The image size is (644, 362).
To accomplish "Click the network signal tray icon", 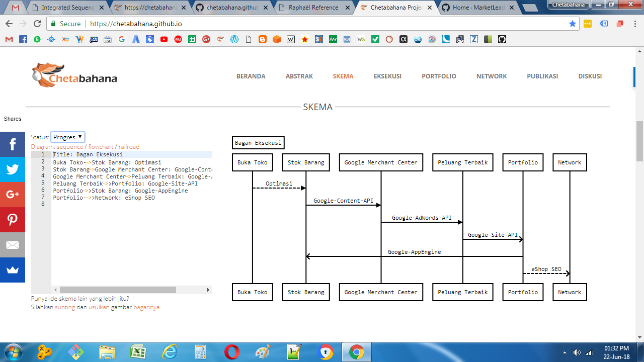I will (x=589, y=352).
